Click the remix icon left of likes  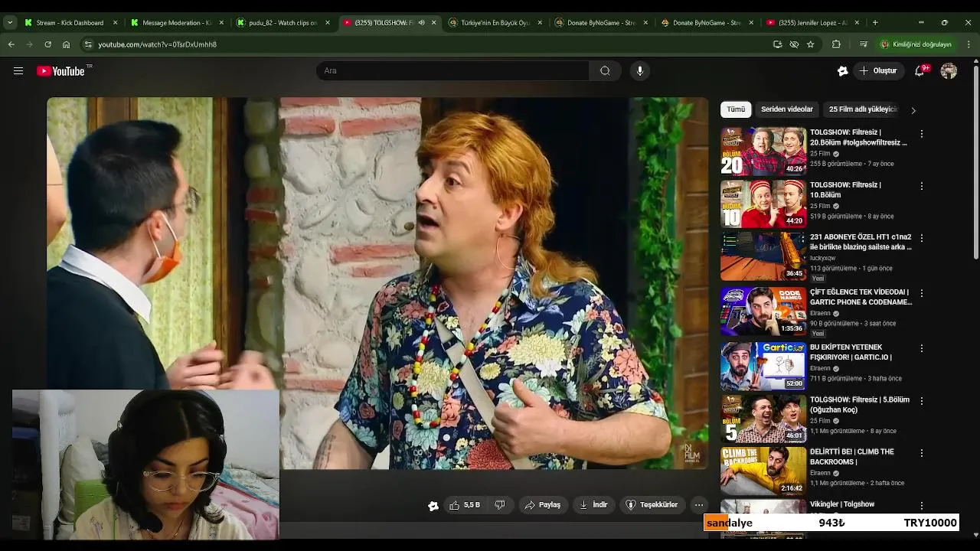433,505
